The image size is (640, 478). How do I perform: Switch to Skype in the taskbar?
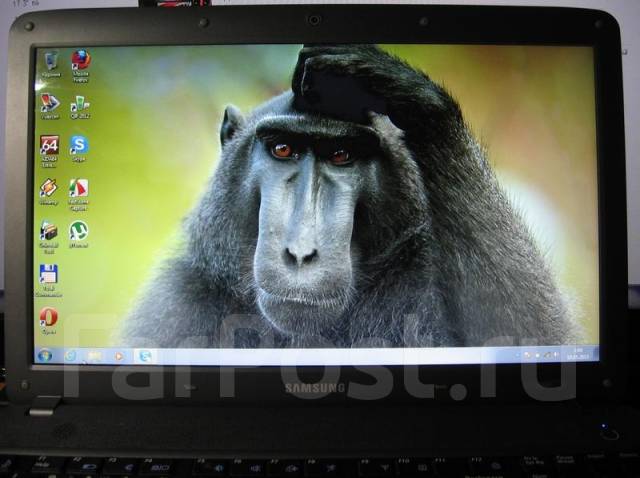(x=146, y=355)
